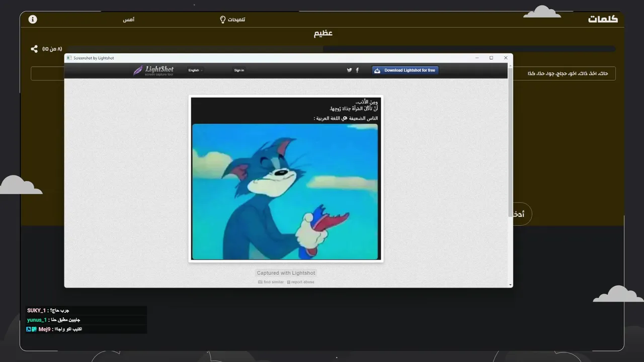Click the (٨ من ١٥) progress counter

tap(52, 49)
